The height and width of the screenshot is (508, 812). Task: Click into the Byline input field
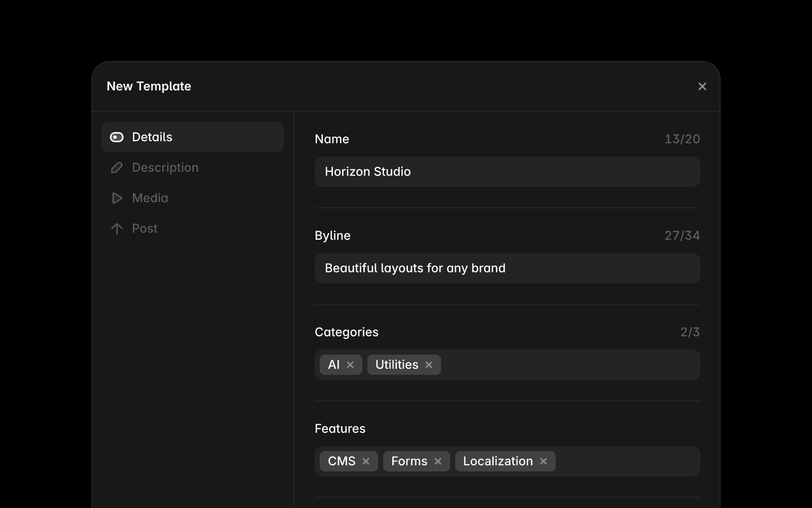[507, 268]
